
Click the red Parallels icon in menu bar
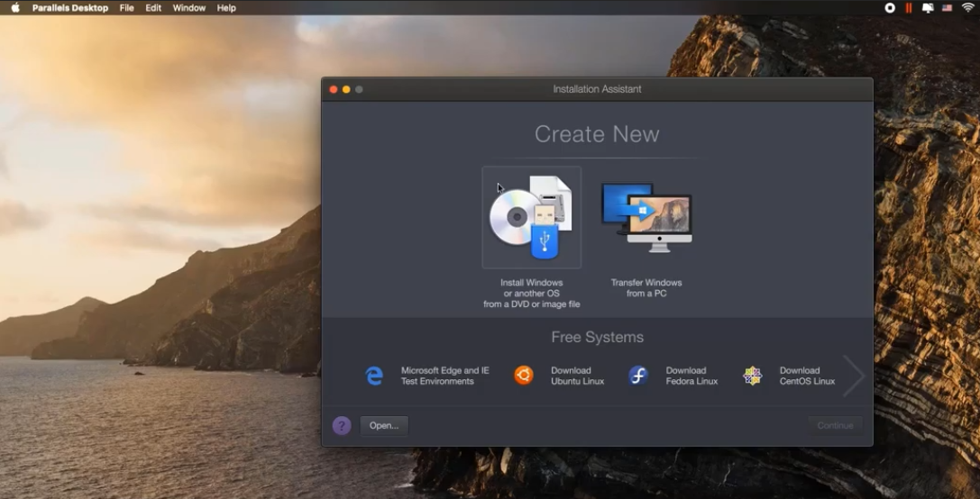tap(909, 8)
